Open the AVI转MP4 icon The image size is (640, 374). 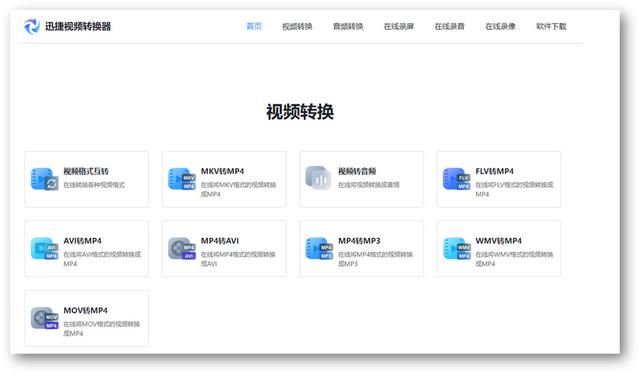pos(44,249)
